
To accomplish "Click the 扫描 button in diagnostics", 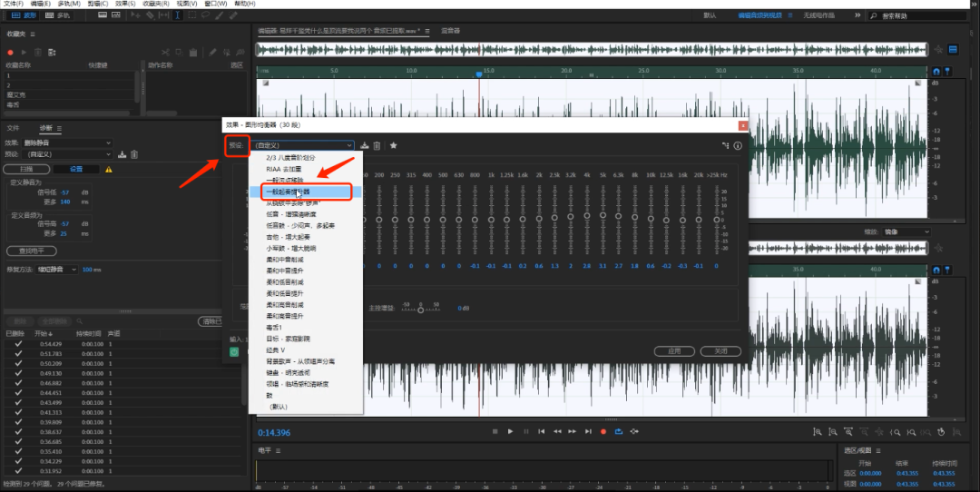I will 26,170.
